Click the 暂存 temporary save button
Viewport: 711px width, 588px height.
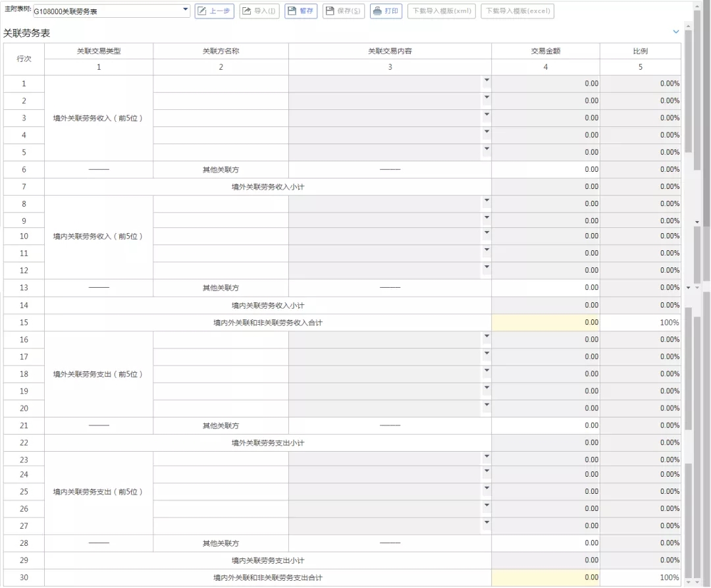[x=301, y=11]
